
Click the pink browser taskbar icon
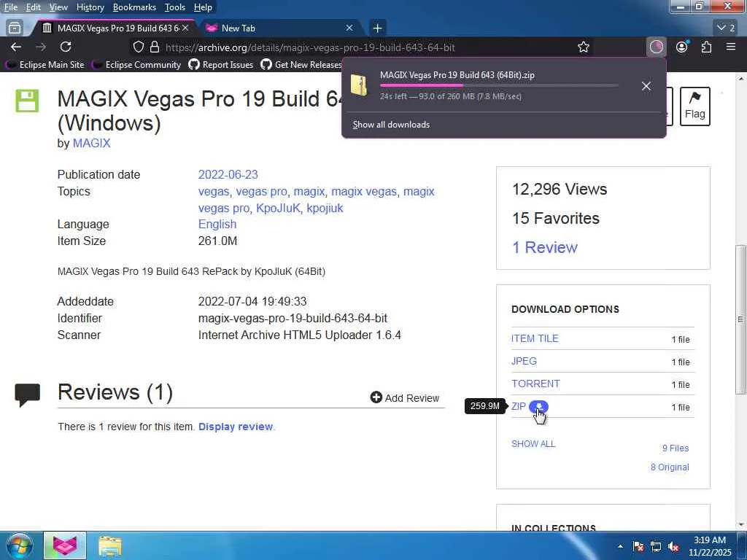coord(65,545)
